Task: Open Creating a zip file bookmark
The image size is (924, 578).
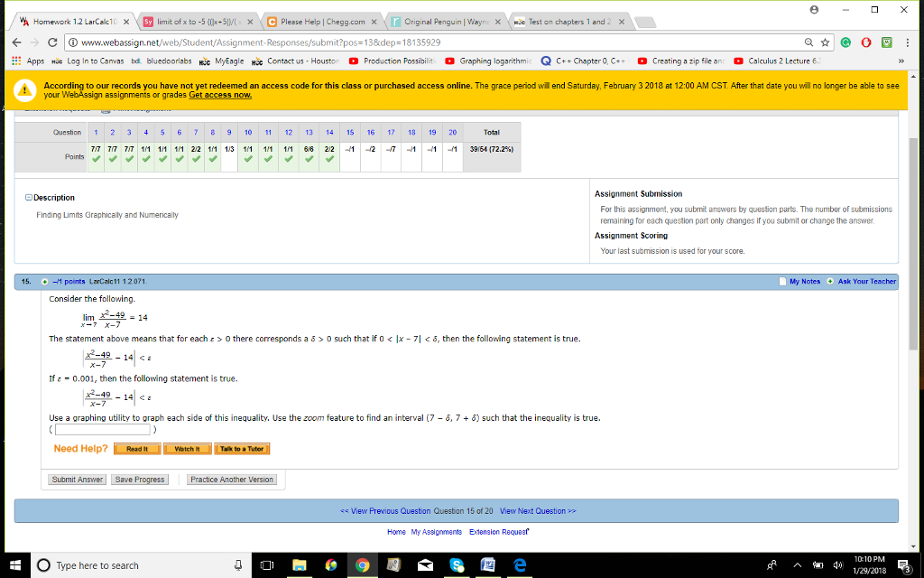Action: tap(681, 61)
